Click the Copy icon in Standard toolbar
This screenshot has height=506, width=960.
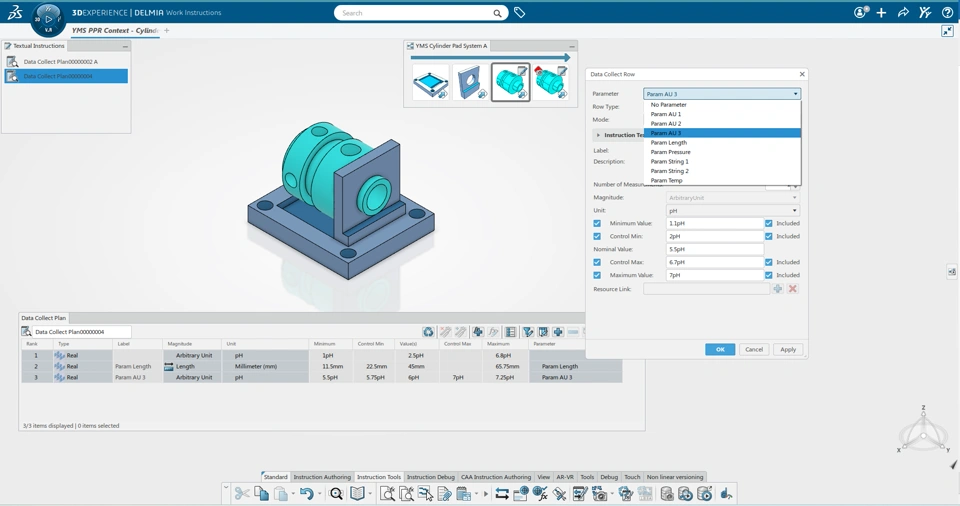[x=261, y=493]
